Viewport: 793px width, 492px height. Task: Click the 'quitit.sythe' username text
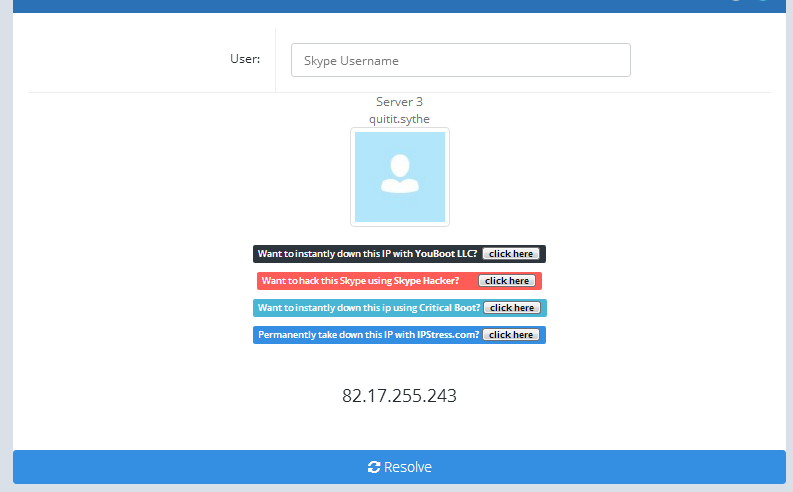pos(399,119)
